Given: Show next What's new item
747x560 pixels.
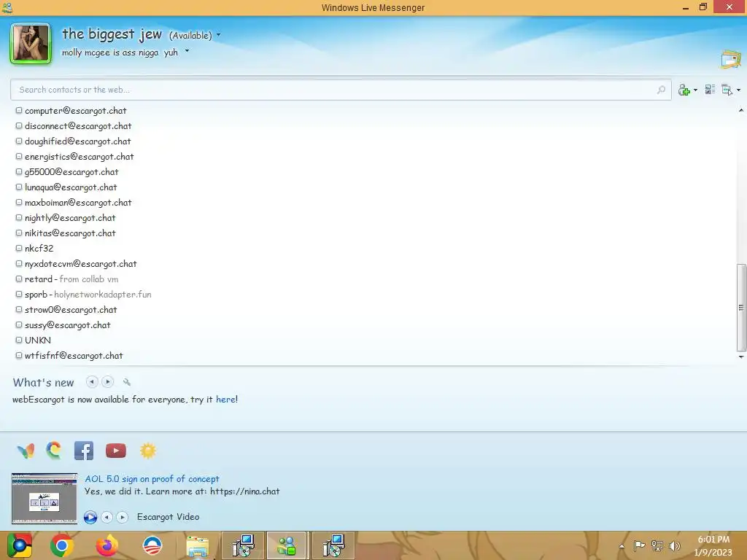Looking at the screenshot, I should (x=108, y=381).
